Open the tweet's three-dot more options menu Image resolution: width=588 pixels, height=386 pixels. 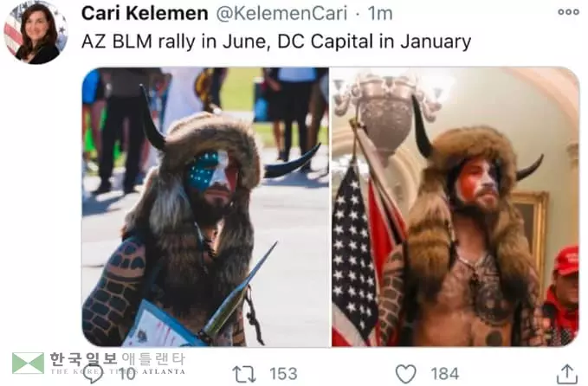(x=568, y=12)
